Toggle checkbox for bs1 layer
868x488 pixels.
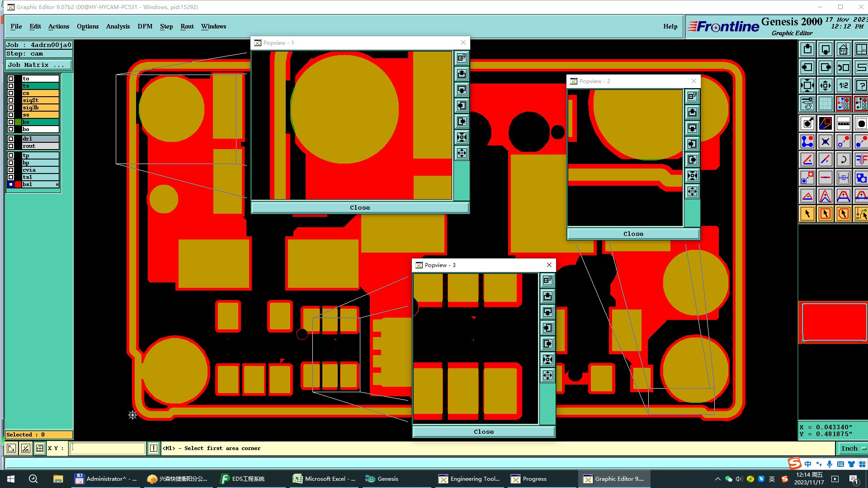(11, 184)
